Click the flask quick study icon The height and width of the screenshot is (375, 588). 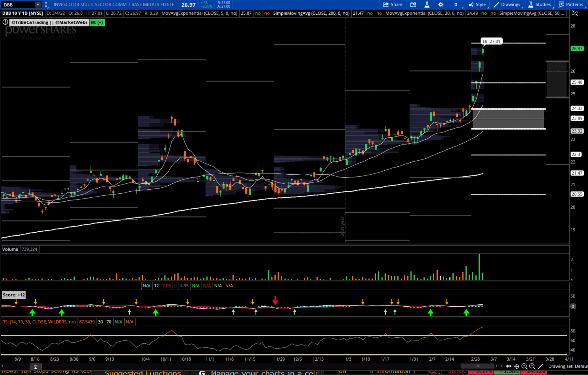coord(427,4)
